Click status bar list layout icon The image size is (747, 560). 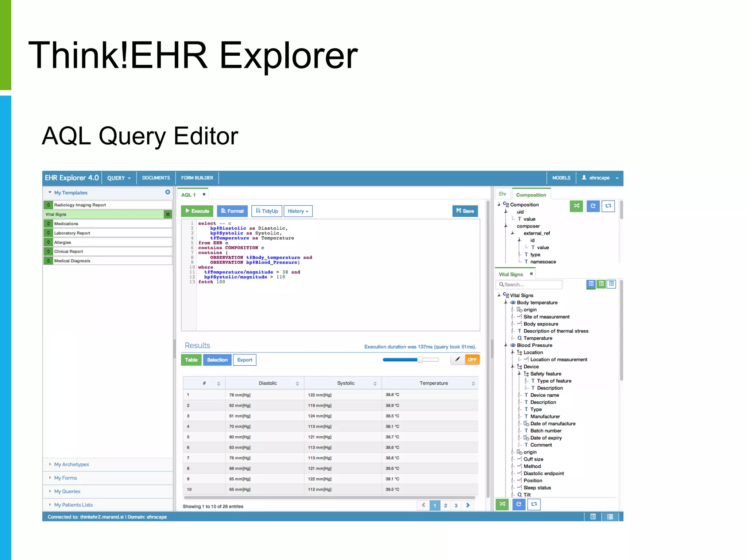coord(610,517)
